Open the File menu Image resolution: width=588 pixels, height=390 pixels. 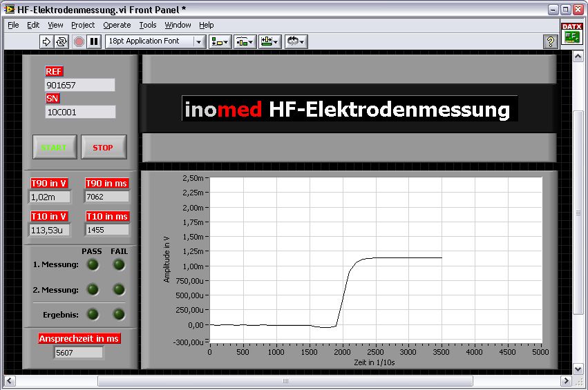pyautogui.click(x=13, y=25)
